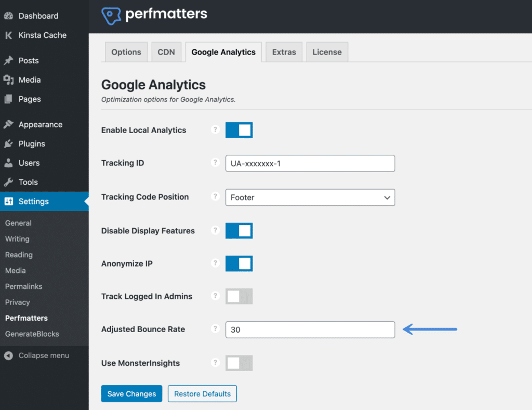Select the Google Analytics tab
The width and height of the screenshot is (532, 410).
coord(223,52)
